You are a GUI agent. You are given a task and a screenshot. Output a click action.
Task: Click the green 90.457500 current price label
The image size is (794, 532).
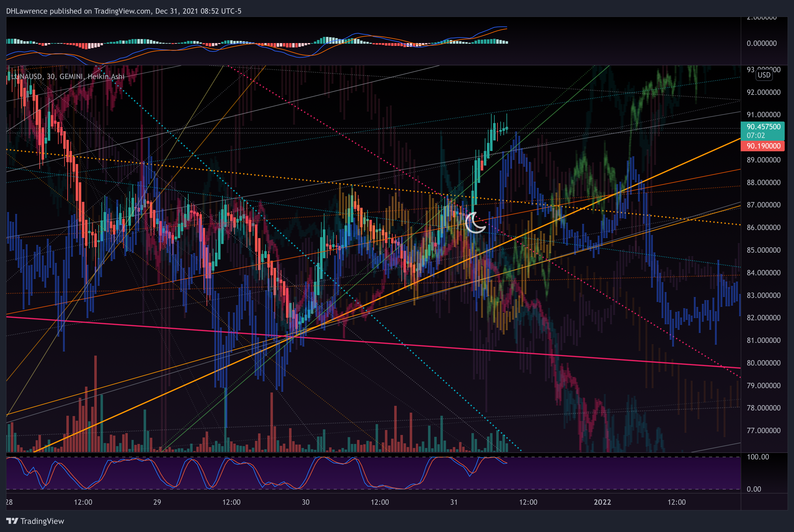pyautogui.click(x=762, y=131)
